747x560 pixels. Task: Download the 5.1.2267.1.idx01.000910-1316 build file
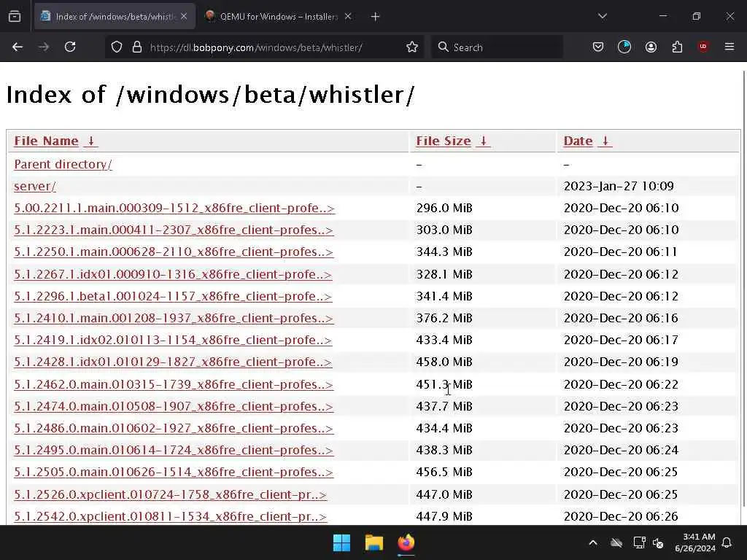coord(173,274)
